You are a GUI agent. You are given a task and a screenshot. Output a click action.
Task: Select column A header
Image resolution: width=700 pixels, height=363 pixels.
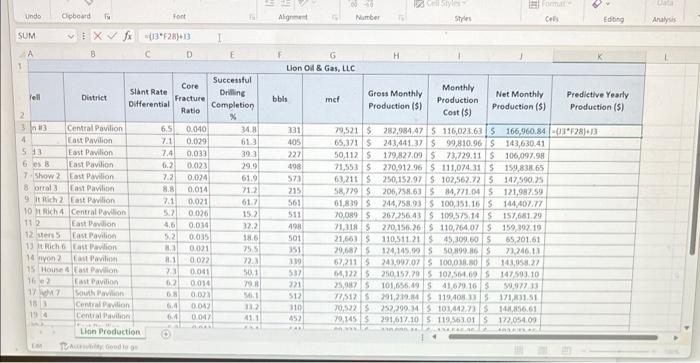pyautogui.click(x=30, y=54)
